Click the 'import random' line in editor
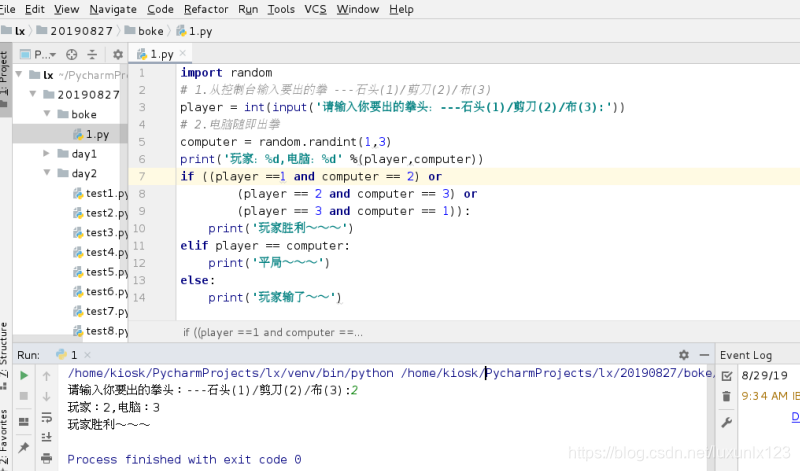The height and width of the screenshot is (471, 800). pyautogui.click(x=226, y=73)
